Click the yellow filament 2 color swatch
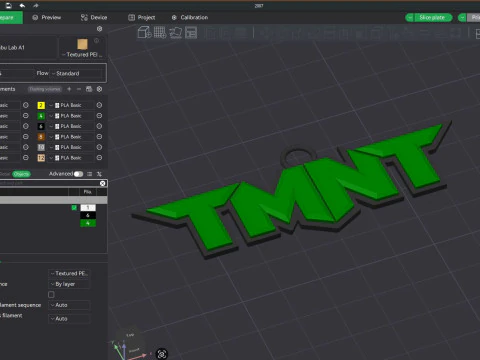Image resolution: width=480 pixels, height=360 pixels. (x=41, y=105)
